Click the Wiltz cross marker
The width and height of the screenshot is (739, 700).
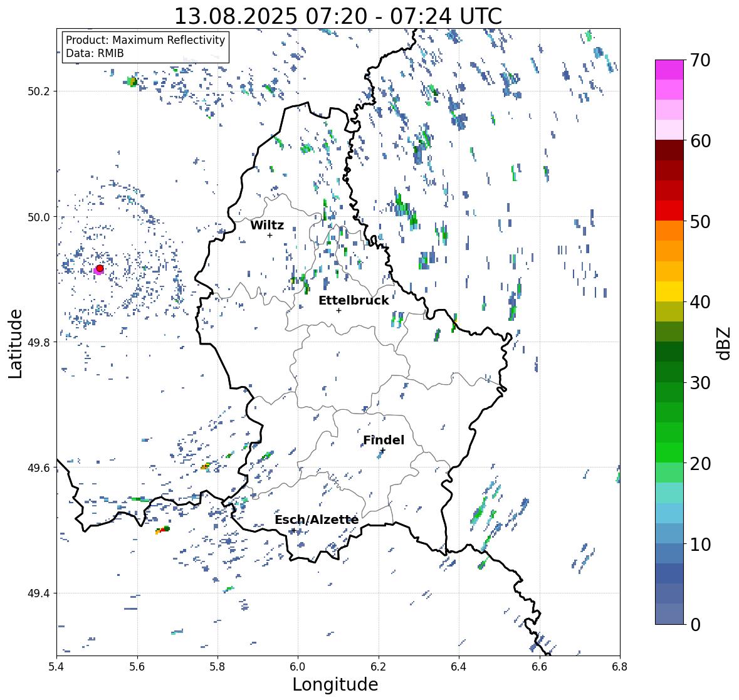270,235
